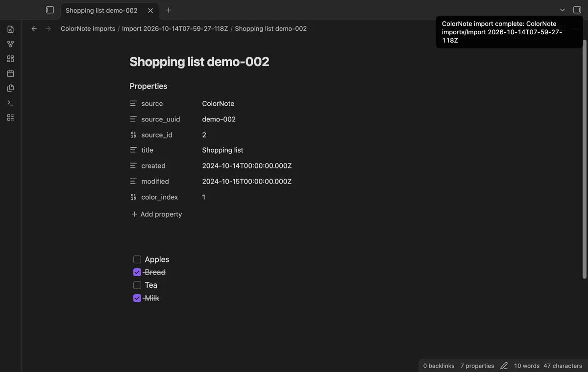The image size is (588, 372).
Task: Click the title property type icon
Action: coord(133,150)
